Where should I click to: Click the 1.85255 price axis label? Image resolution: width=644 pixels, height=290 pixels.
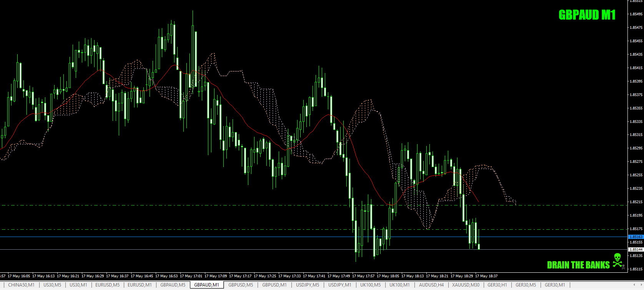tap(636, 175)
